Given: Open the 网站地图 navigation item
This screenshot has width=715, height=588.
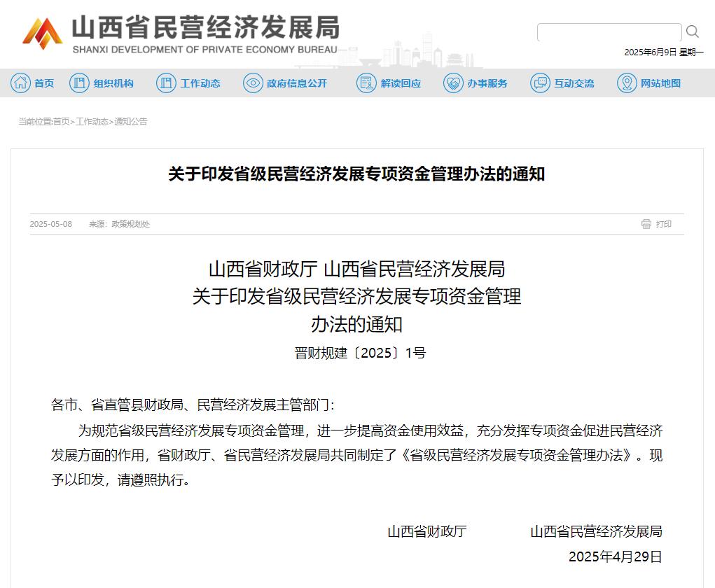Looking at the screenshot, I should pyautogui.click(x=661, y=83).
